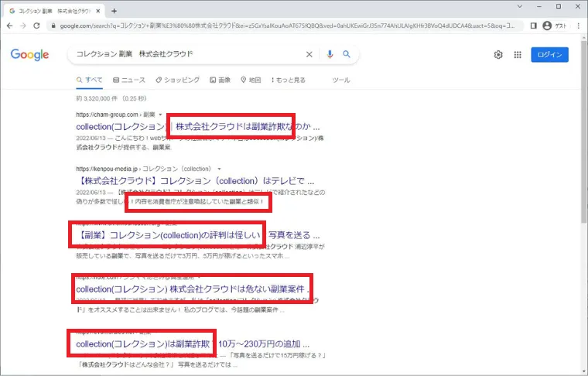Expand dropdown arrow next to kenpou-media.jp URL

point(220,169)
